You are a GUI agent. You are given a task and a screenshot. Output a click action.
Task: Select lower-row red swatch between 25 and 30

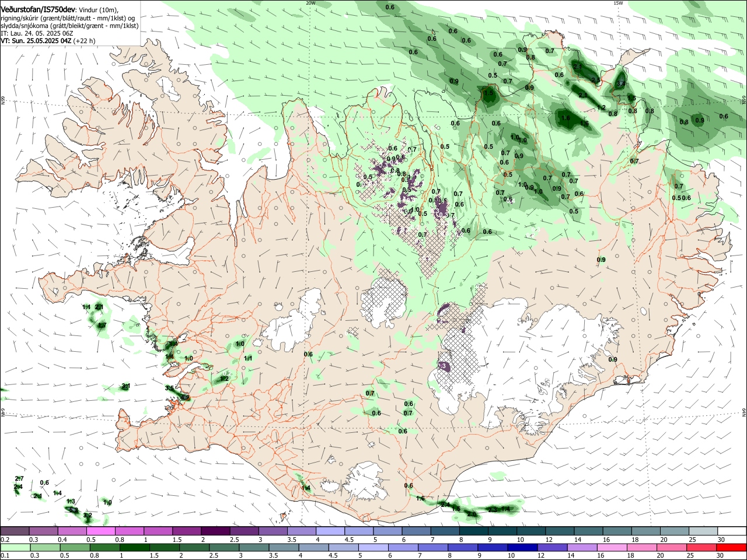point(701,548)
